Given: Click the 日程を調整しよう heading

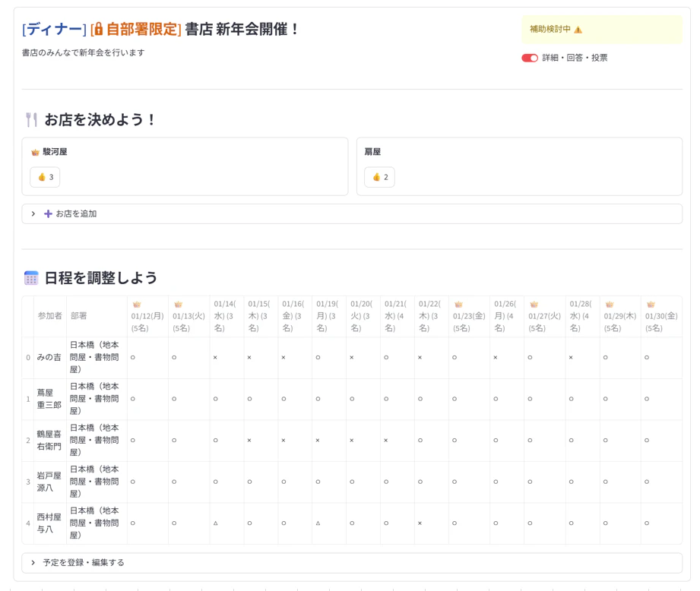Looking at the screenshot, I should coord(101,278).
